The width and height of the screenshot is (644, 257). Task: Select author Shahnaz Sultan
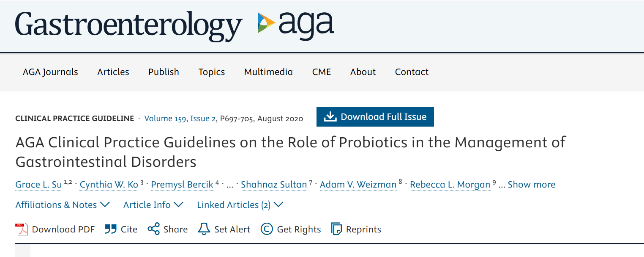(273, 185)
